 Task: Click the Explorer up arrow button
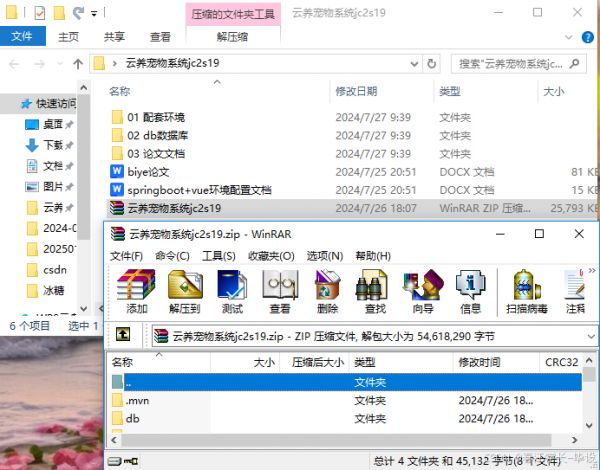tap(78, 64)
